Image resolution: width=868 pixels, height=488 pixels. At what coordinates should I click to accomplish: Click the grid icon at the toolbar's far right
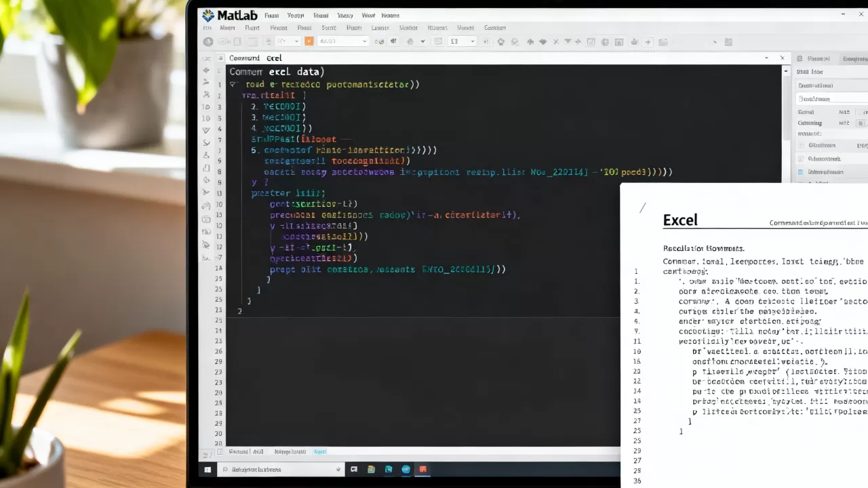pos(728,42)
